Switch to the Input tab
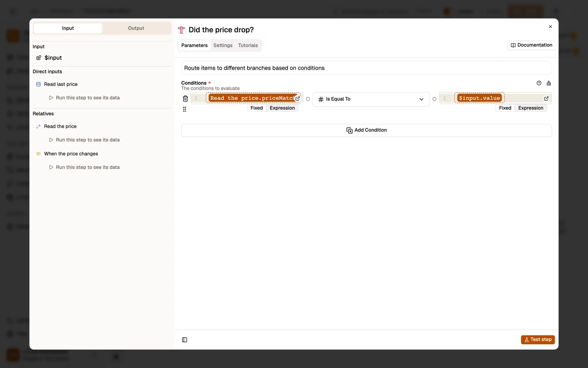Viewport: 588px width, 368px height. tap(68, 28)
